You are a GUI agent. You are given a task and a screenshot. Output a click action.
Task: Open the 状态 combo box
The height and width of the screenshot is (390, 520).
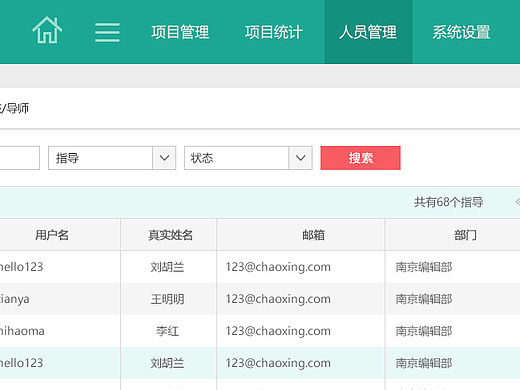click(248, 158)
